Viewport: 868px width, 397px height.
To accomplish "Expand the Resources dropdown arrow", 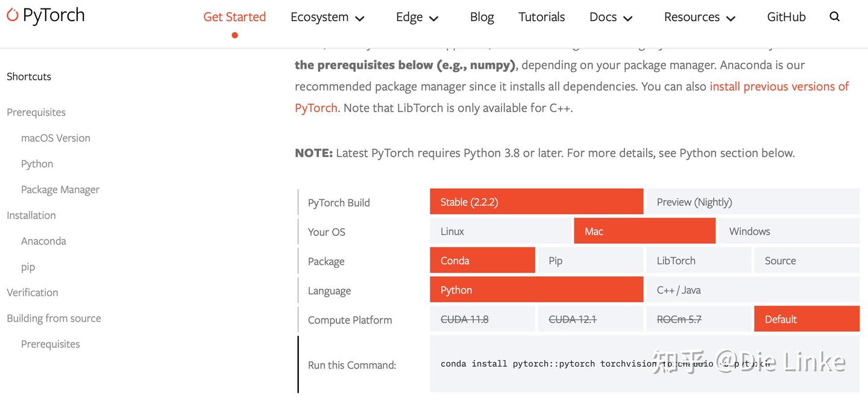I will click(731, 18).
